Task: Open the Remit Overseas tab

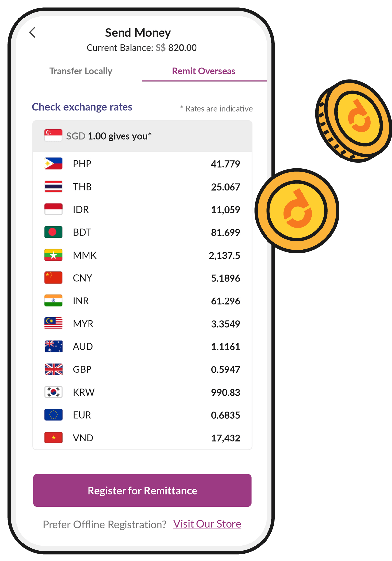Action: [204, 71]
